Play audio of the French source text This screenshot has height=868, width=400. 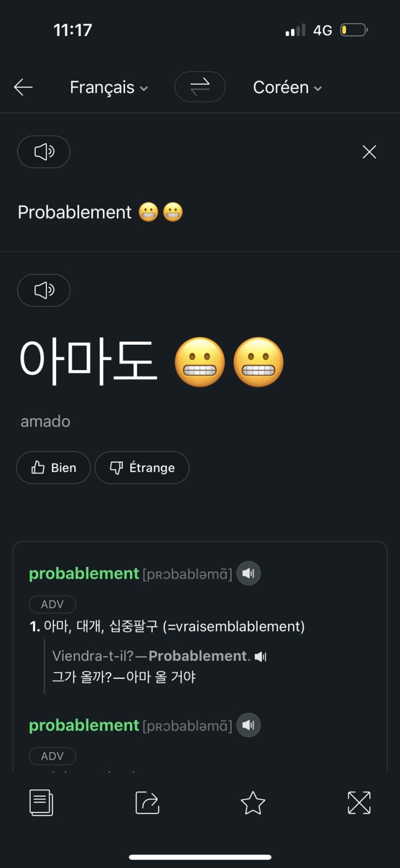click(44, 152)
